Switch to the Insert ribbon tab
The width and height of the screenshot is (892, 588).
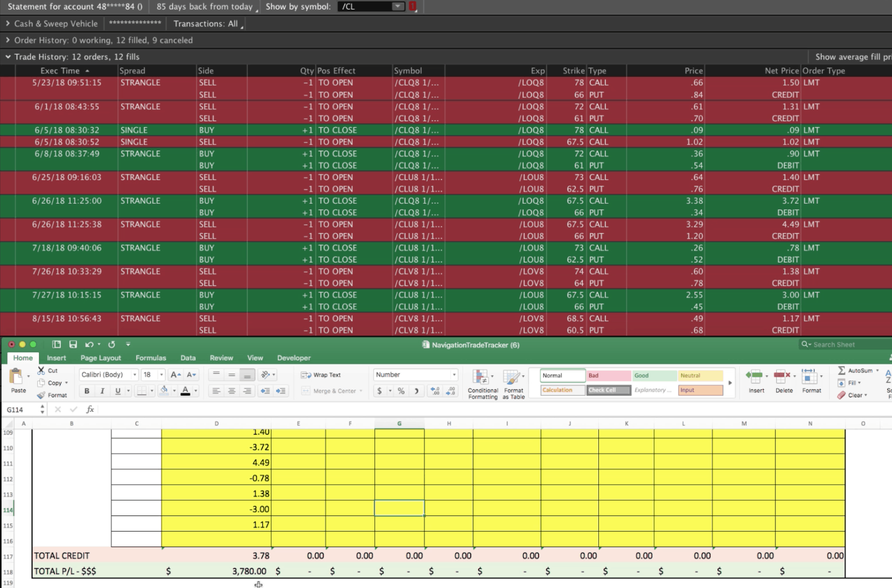pos(56,358)
